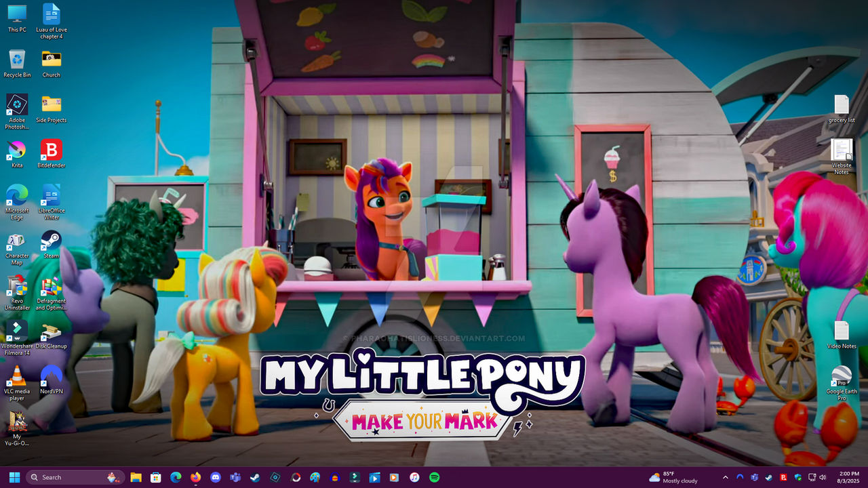Launch Microsoft Edge desktop shortcut

[17, 202]
